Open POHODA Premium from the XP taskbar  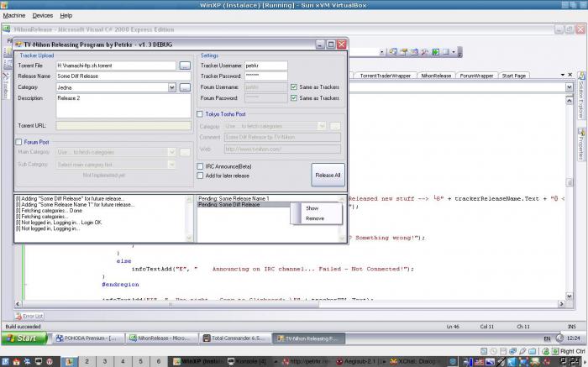pyautogui.click(x=87, y=338)
